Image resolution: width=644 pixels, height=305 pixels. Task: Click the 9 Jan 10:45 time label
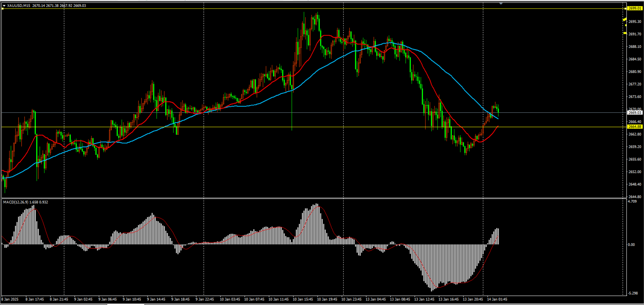[x=132, y=299]
